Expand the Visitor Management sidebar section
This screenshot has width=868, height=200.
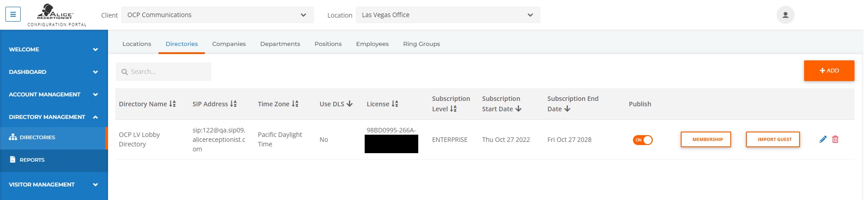click(x=54, y=184)
